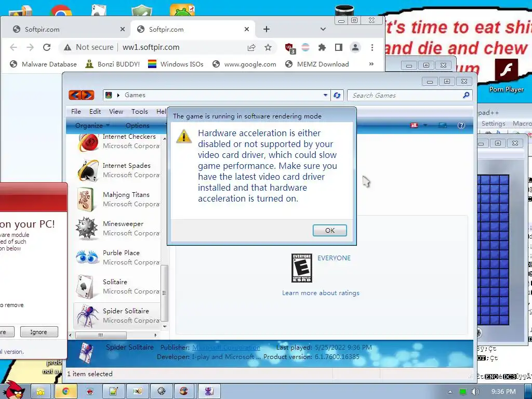Open Chrome from the taskbar
Screen dimensions: 532x399
[x=65, y=392]
